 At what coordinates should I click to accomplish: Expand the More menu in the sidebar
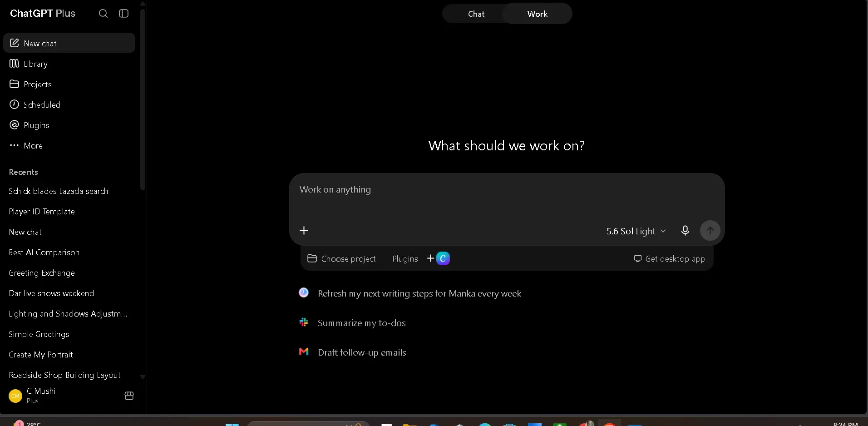pos(69,145)
